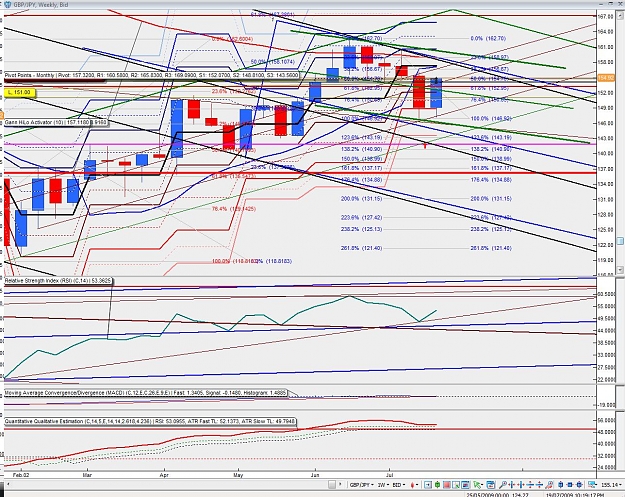Click the red 100.0% (118.0183) label
The image size is (625, 497).
coord(234,261)
